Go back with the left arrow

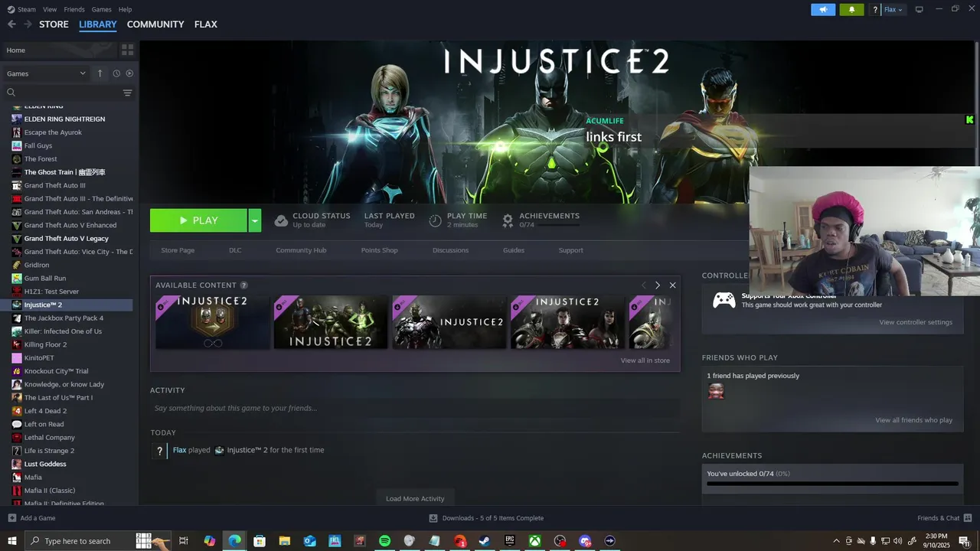(x=11, y=24)
